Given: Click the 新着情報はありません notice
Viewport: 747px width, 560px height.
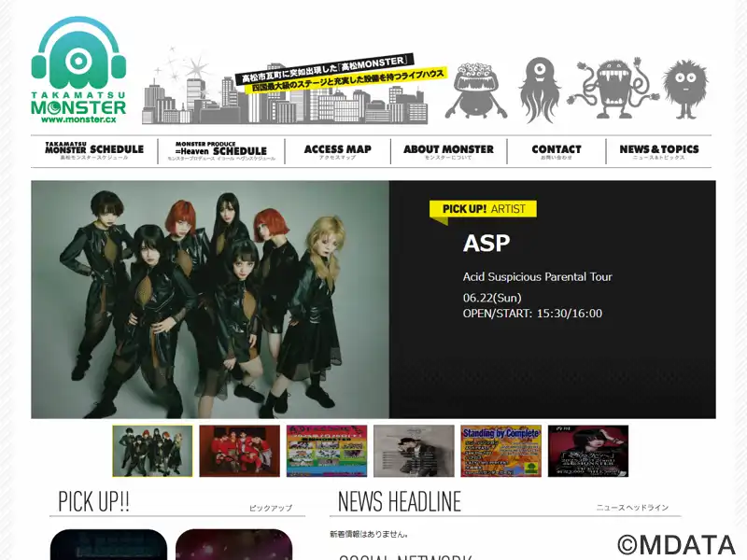Looking at the screenshot, I should coord(369,534).
